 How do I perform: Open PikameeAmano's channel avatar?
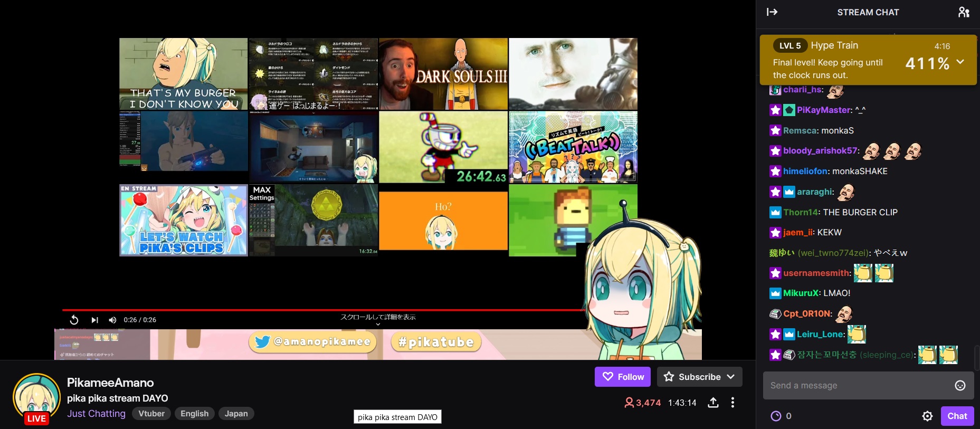click(36, 398)
